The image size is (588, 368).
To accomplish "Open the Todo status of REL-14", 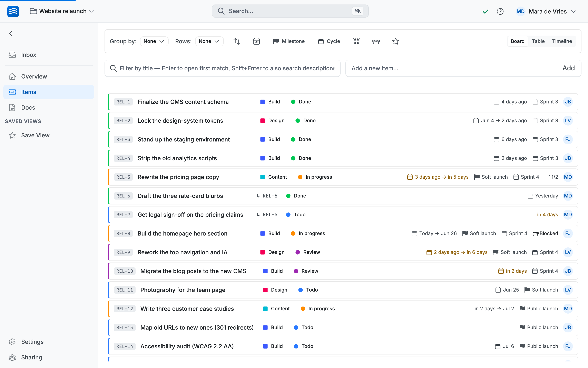I will click(303, 346).
